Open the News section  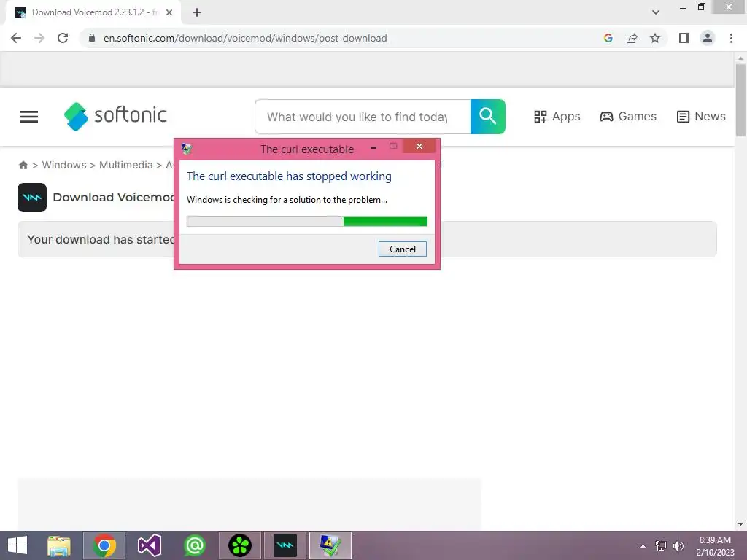click(701, 117)
